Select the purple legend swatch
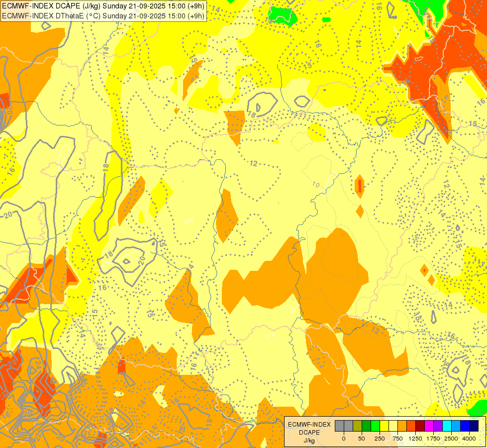Image resolution: width=487 pixels, height=448 pixels. [x=438, y=426]
